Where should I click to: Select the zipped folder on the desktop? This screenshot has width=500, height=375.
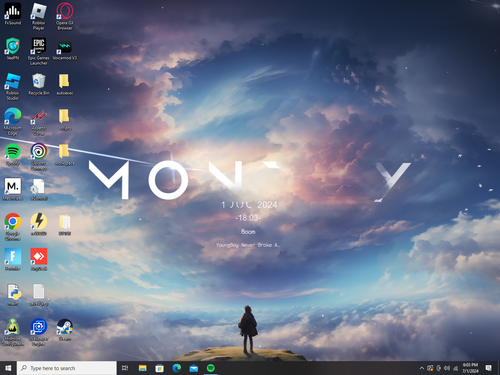65,224
